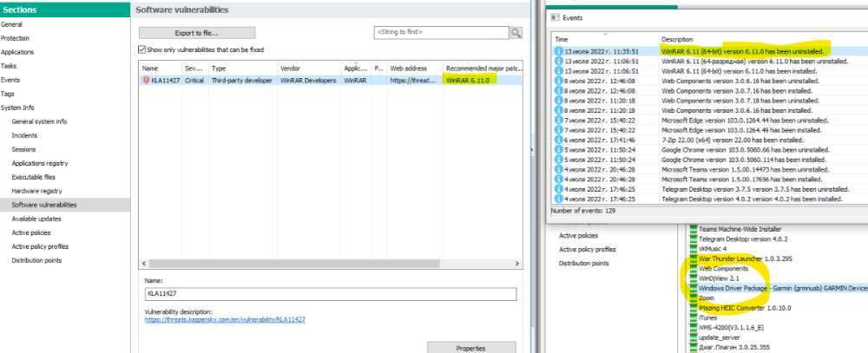The height and width of the screenshot is (353, 868).
Task: Click icon beside iTunes application entry
Action: 693,317
